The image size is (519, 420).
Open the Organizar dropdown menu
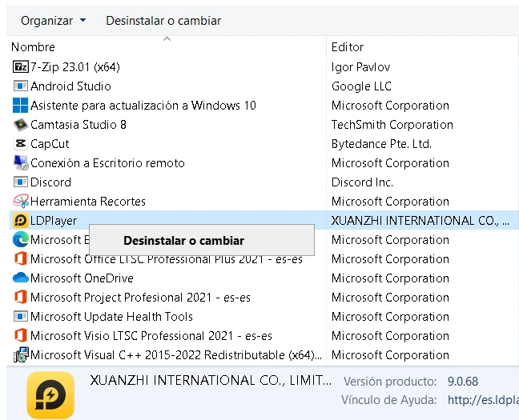click(53, 20)
